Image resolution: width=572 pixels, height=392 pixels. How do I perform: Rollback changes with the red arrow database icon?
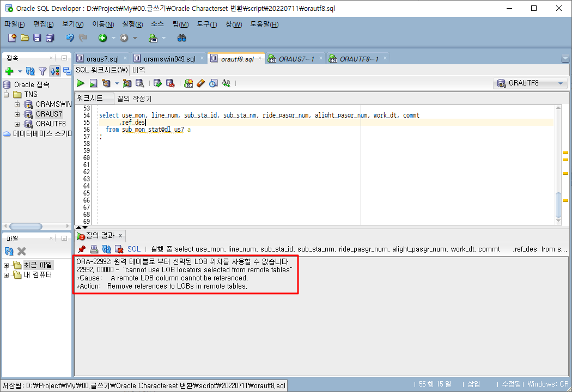coord(171,83)
